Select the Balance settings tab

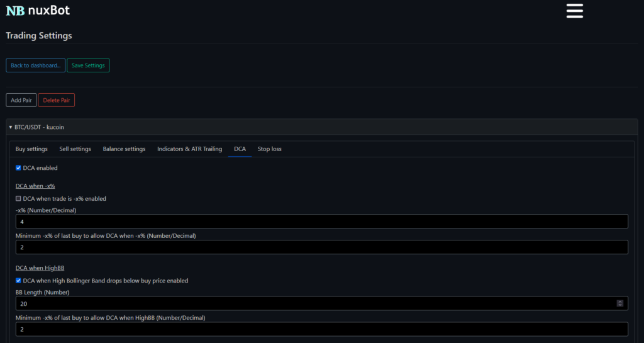coord(124,149)
